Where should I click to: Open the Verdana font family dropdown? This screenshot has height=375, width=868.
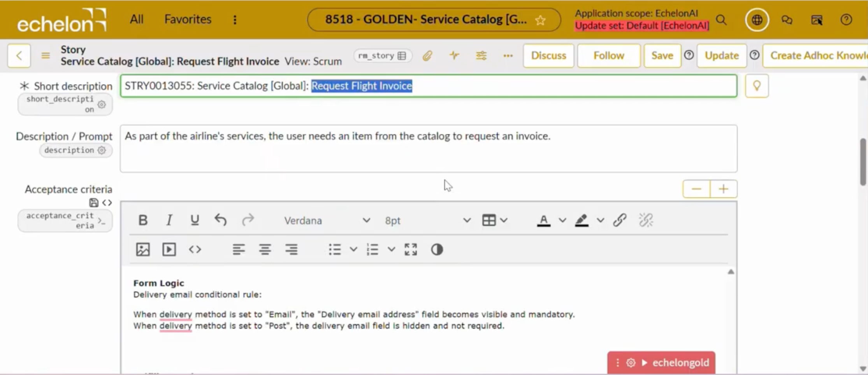[x=327, y=221]
